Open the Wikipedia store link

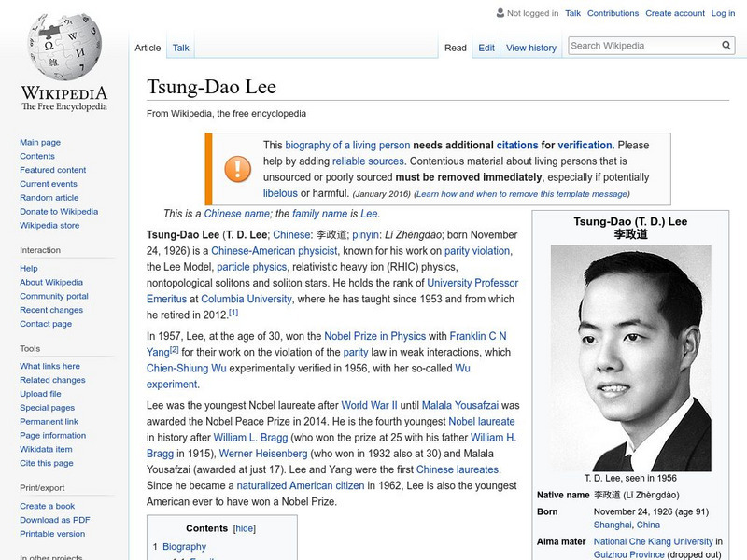(x=49, y=225)
